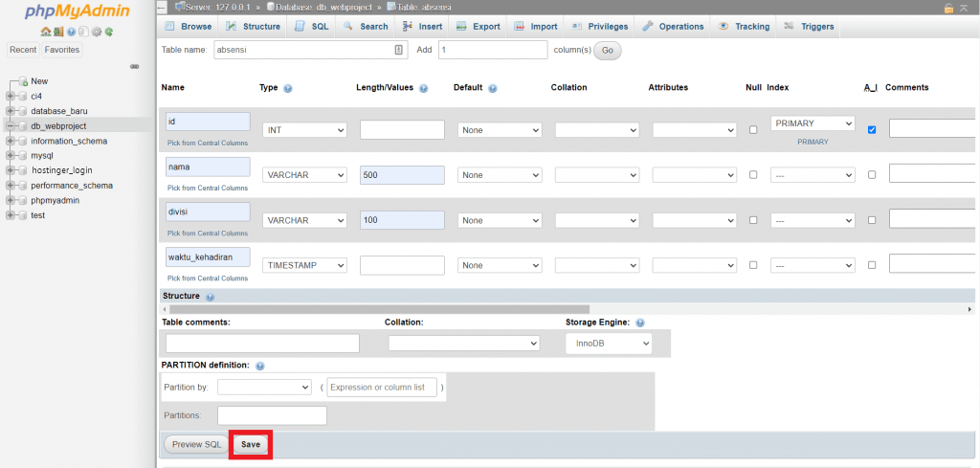Enable A_I checkbox for waktu_kehadiran column
Screen dimensions: 980x468
click(x=871, y=265)
